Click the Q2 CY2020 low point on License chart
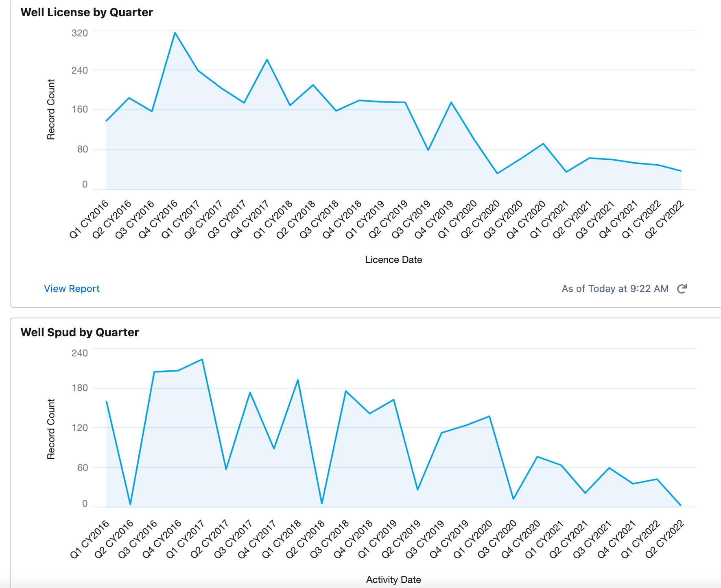This screenshot has width=721, height=588. [x=497, y=174]
